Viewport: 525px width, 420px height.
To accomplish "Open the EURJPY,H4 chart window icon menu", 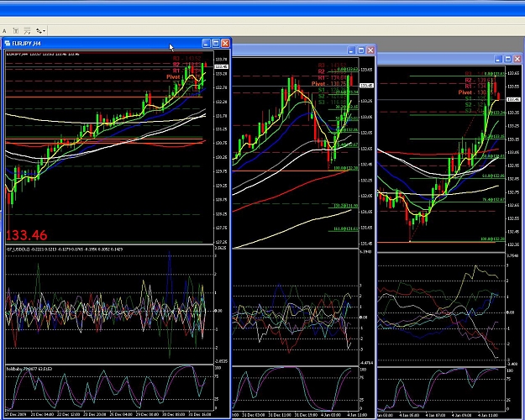I will [x=8, y=43].
